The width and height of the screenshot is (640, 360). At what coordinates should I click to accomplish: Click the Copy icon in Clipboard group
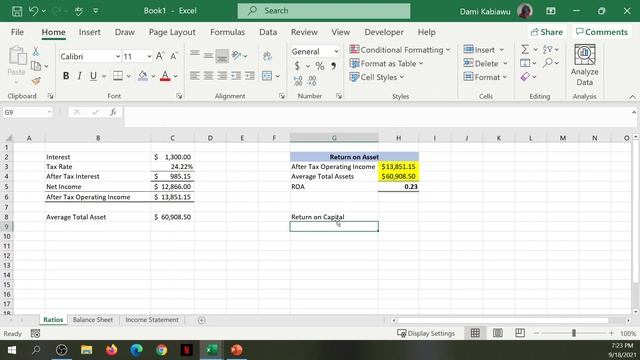point(36,66)
